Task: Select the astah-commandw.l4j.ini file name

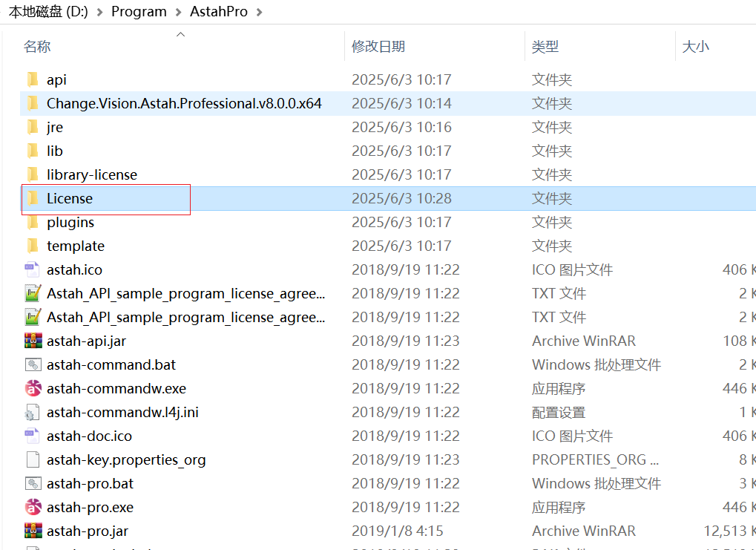Action: point(122,413)
